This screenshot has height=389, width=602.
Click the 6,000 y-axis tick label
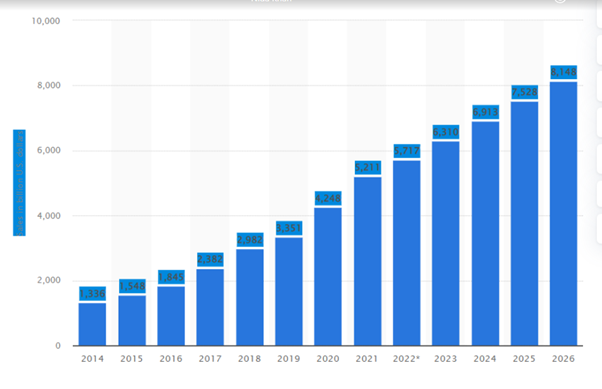point(49,150)
